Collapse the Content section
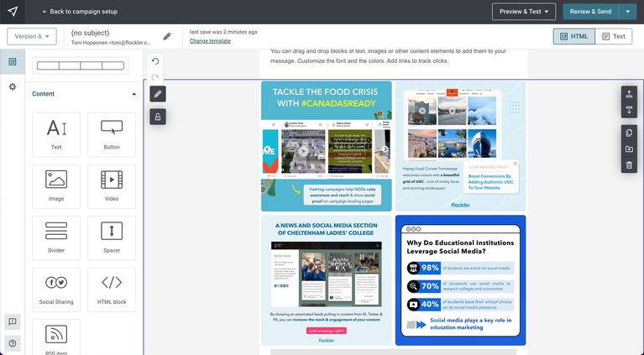The image size is (644, 355). pyautogui.click(x=134, y=94)
